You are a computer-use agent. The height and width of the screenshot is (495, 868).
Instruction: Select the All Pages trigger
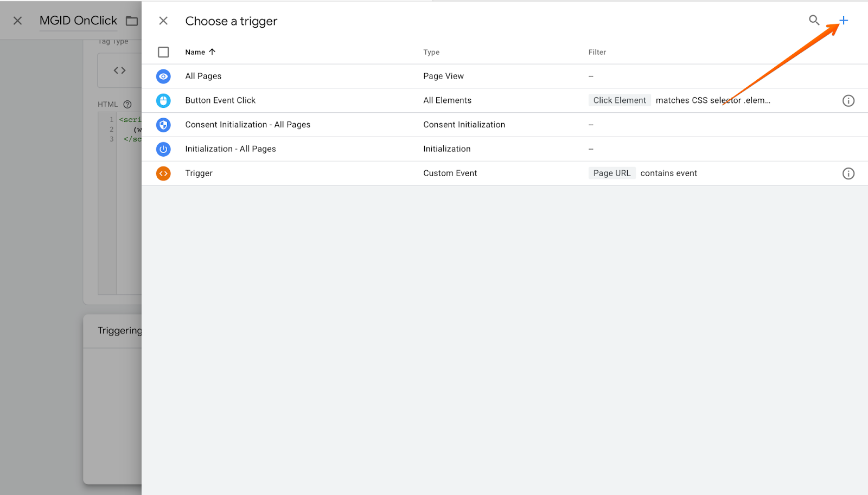[203, 76]
